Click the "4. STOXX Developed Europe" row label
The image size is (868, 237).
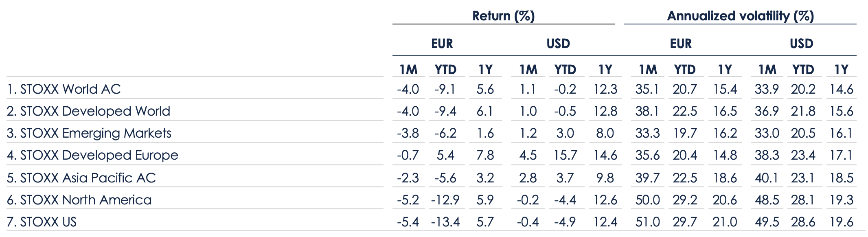(92, 155)
